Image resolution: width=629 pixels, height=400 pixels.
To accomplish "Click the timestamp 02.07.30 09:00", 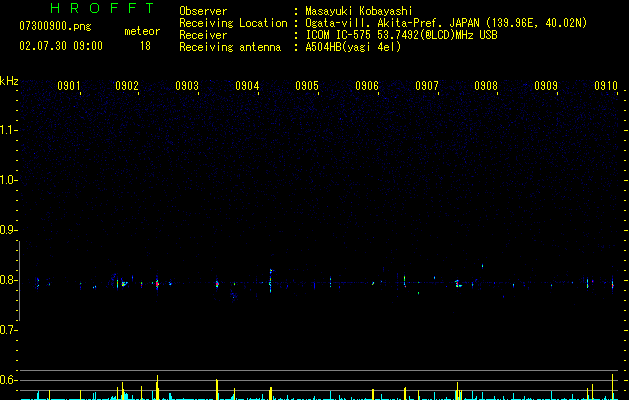I will [61, 46].
